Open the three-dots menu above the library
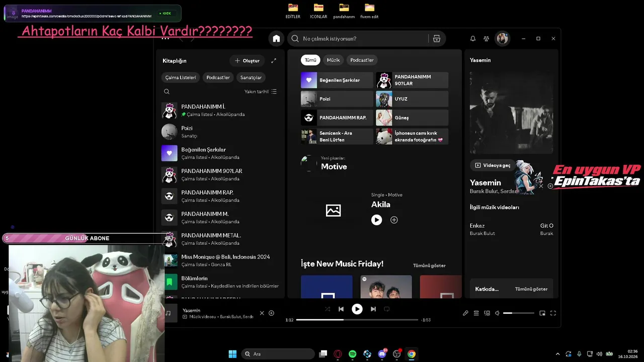The image size is (644, 362). 165,38
